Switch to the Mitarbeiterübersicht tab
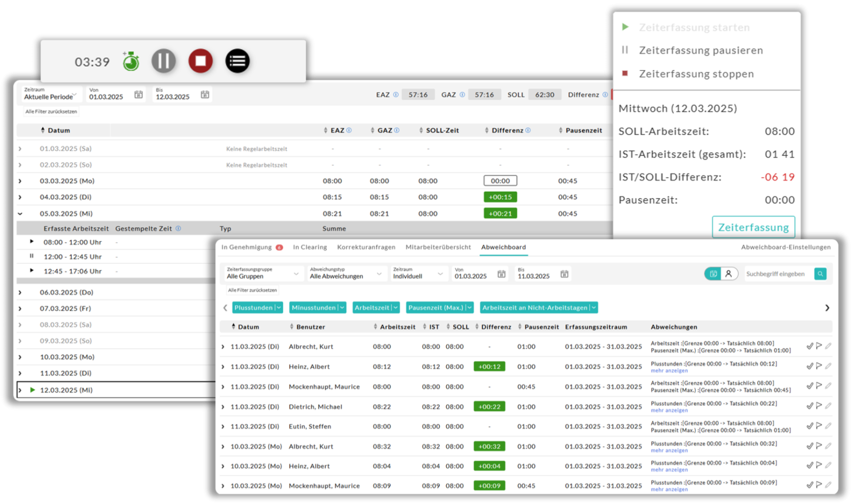This screenshot has width=851, height=504. pyautogui.click(x=438, y=247)
